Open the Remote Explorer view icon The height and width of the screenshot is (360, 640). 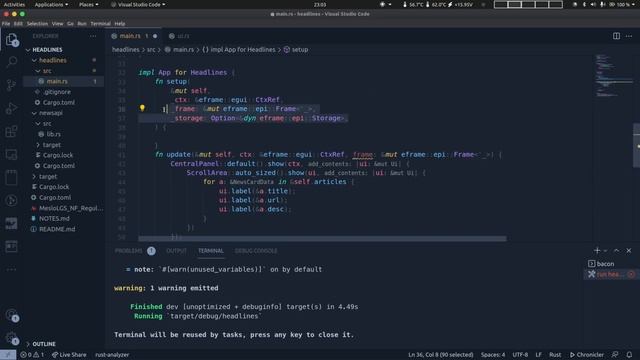pos(11,154)
